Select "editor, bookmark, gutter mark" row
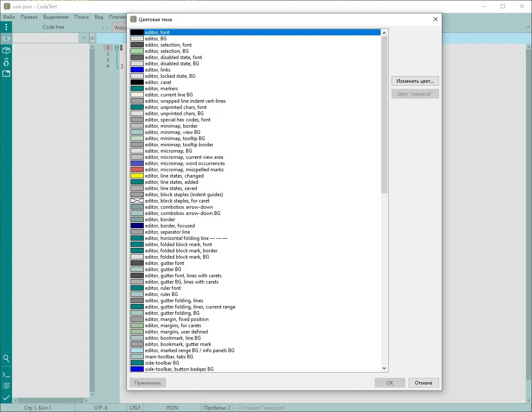This screenshot has width=532, height=412. [255, 344]
